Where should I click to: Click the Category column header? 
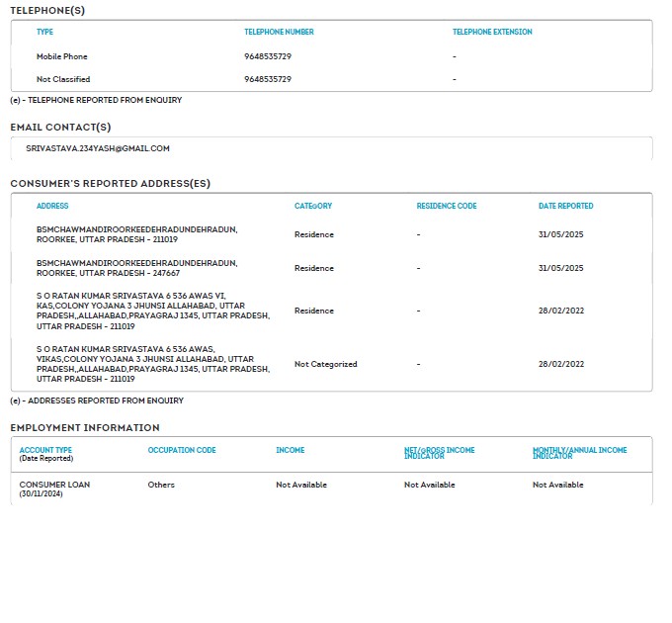[313, 207]
